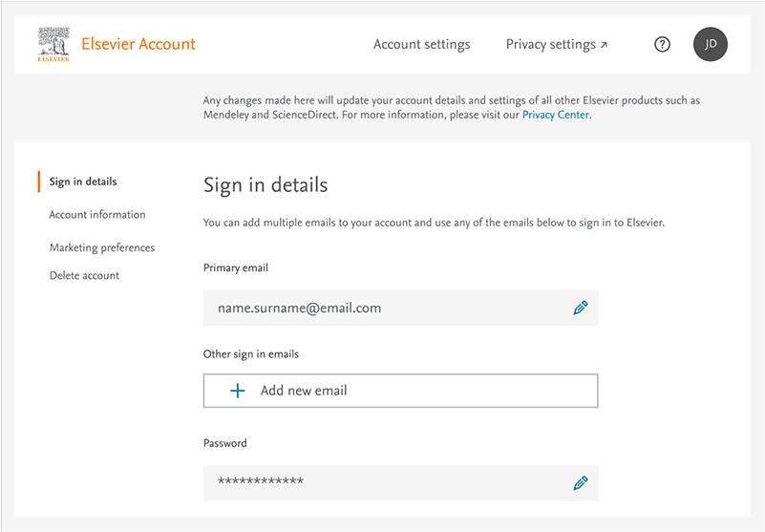The image size is (765, 532).
Task: Click the Elsevier Account title text
Action: [x=138, y=44]
